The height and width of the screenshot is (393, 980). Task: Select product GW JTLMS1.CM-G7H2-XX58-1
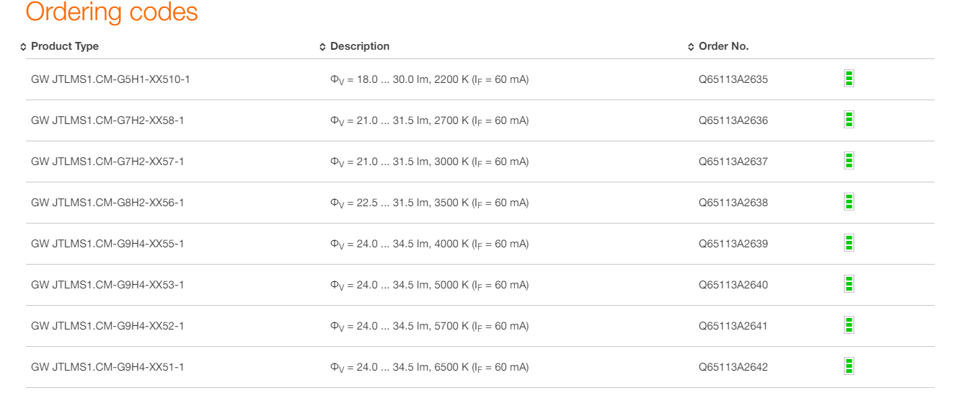coord(107,120)
